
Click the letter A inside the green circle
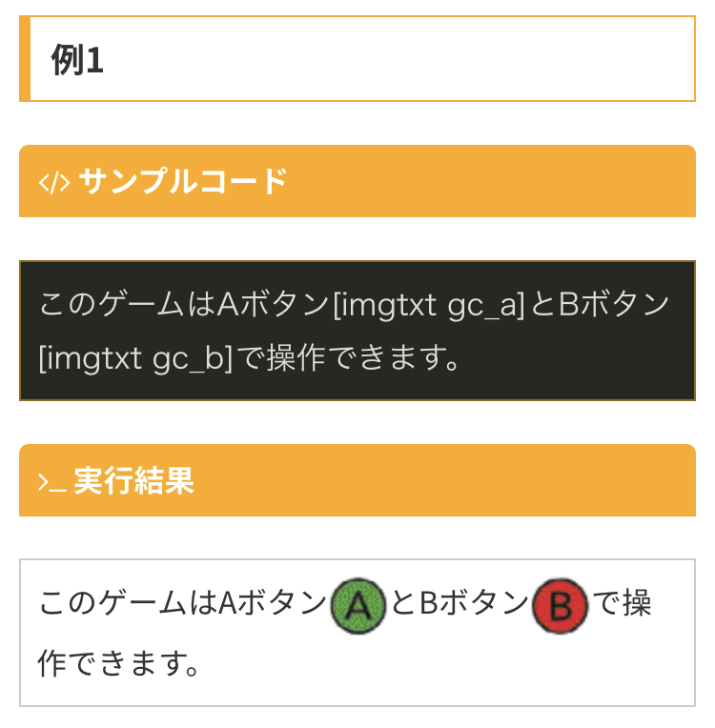pos(357,606)
